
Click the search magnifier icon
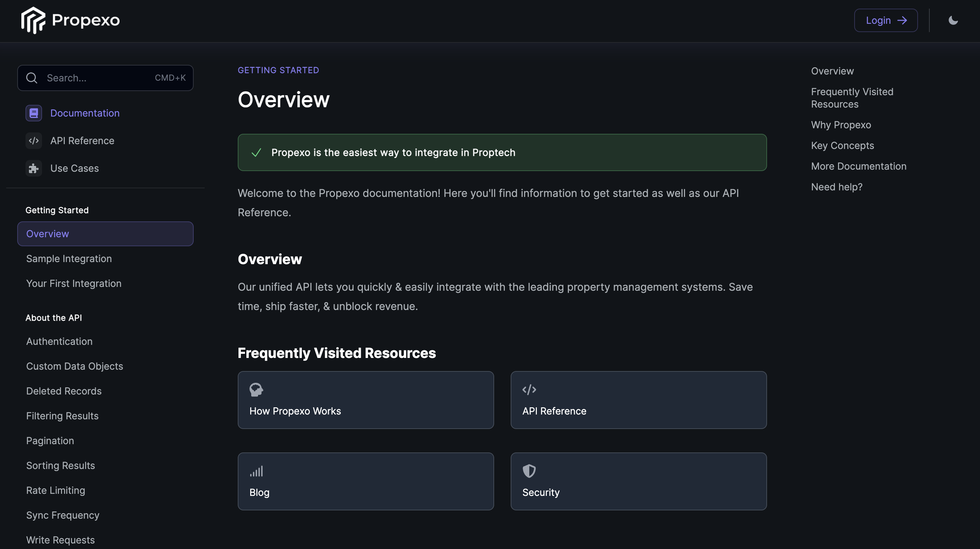tap(32, 78)
